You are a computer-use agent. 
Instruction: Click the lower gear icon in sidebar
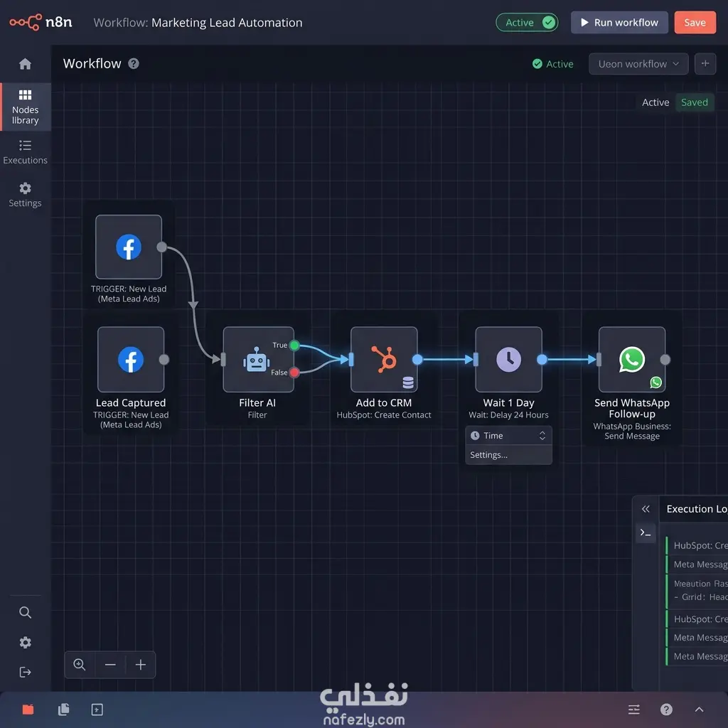[25, 642]
